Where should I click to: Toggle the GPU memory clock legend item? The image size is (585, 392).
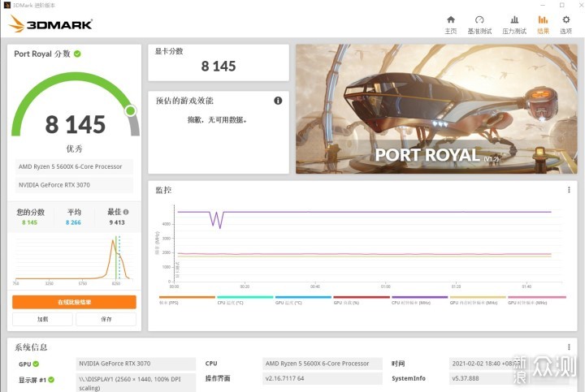tap(478, 300)
